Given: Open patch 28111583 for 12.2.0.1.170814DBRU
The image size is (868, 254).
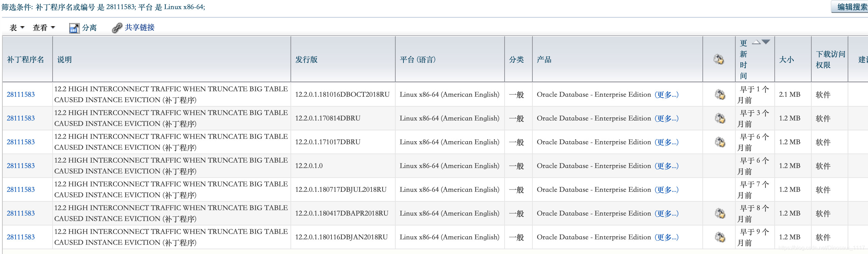Looking at the screenshot, I should point(21,118).
